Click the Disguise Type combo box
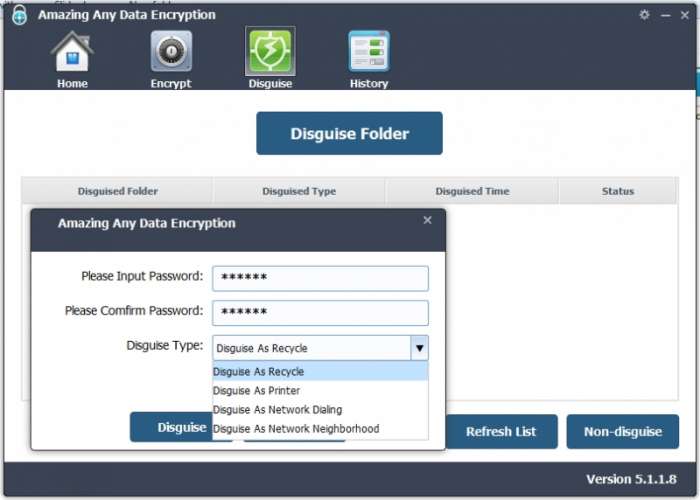 point(320,348)
